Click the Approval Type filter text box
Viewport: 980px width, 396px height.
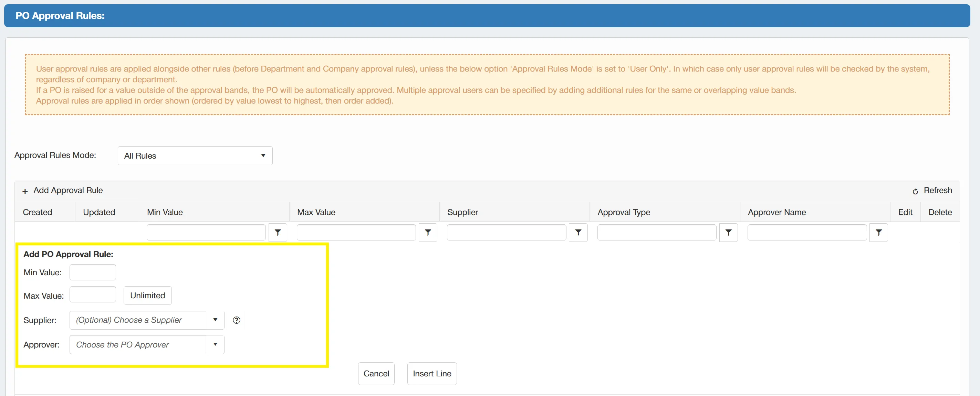pos(657,233)
